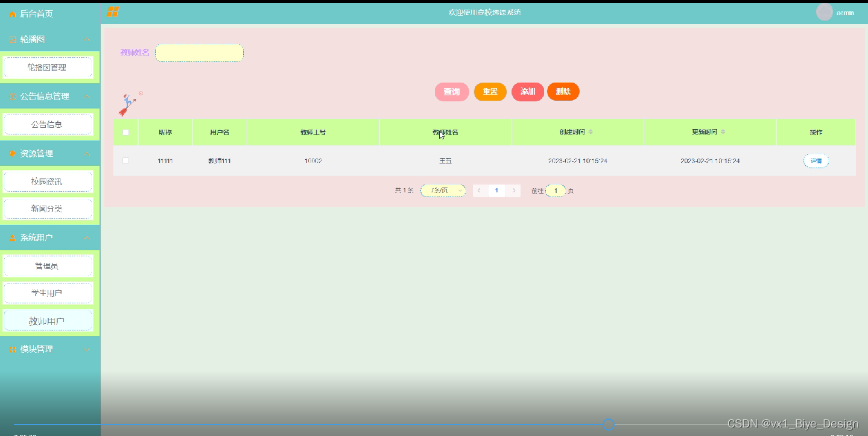
Task: Collapse the 轮播图 menu chevron
Action: 87,39
